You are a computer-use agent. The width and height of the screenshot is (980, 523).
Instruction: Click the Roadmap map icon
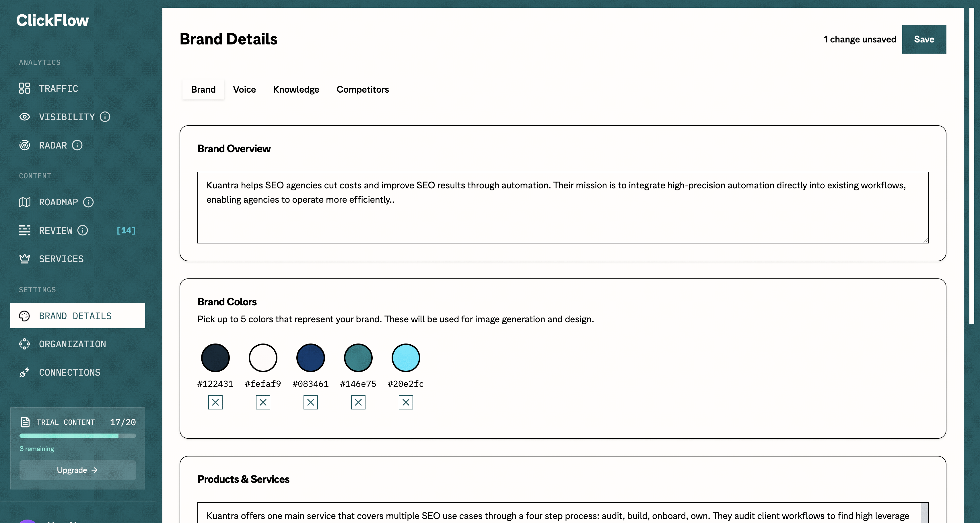[x=24, y=202]
